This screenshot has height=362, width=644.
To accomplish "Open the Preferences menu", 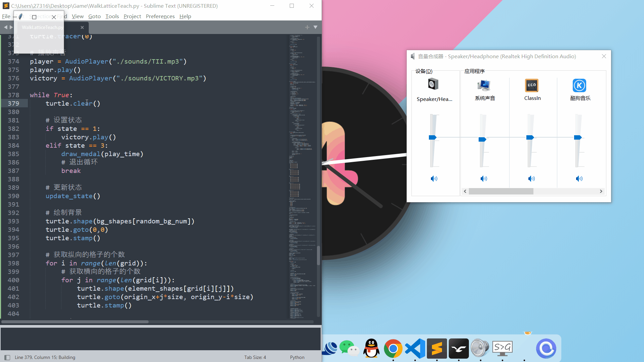I will [x=160, y=16].
